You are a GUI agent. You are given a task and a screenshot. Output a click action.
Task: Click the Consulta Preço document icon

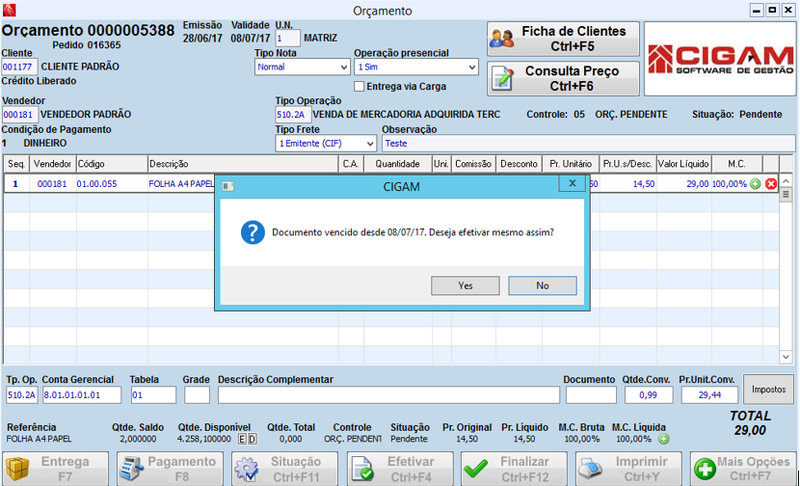click(x=502, y=79)
